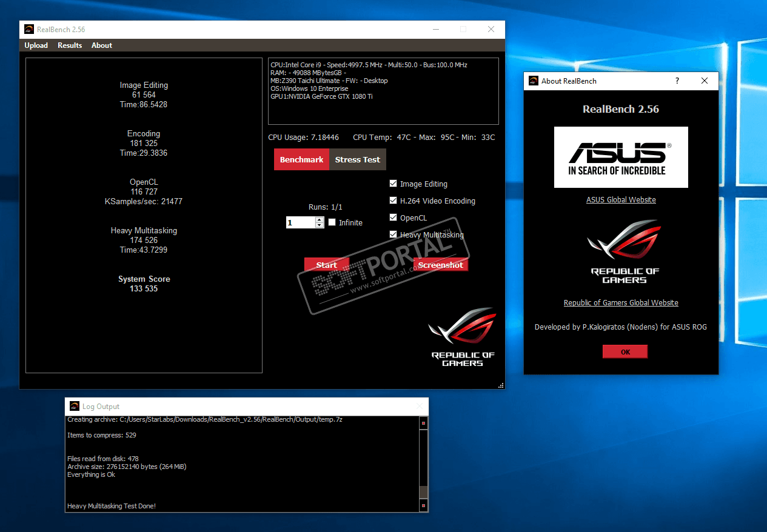This screenshot has width=767, height=532.
Task: Confirm the About dialog with OK
Action: 625,351
